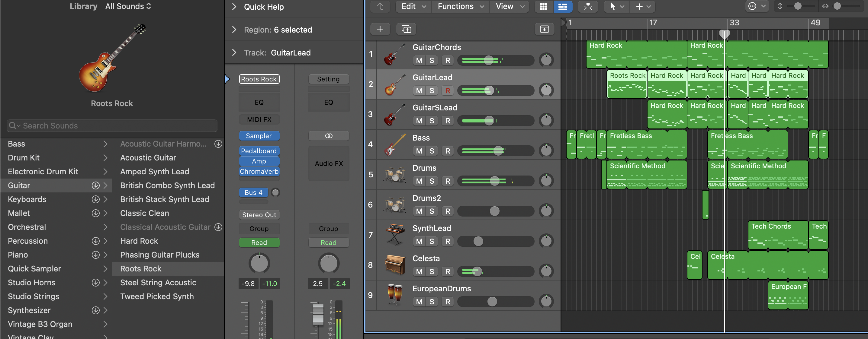Click the add new track plus icon
This screenshot has height=339, width=868.
coord(380,29)
